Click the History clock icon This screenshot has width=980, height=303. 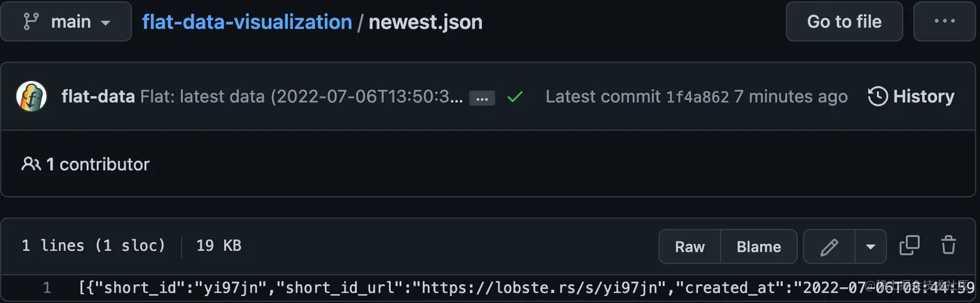point(878,97)
